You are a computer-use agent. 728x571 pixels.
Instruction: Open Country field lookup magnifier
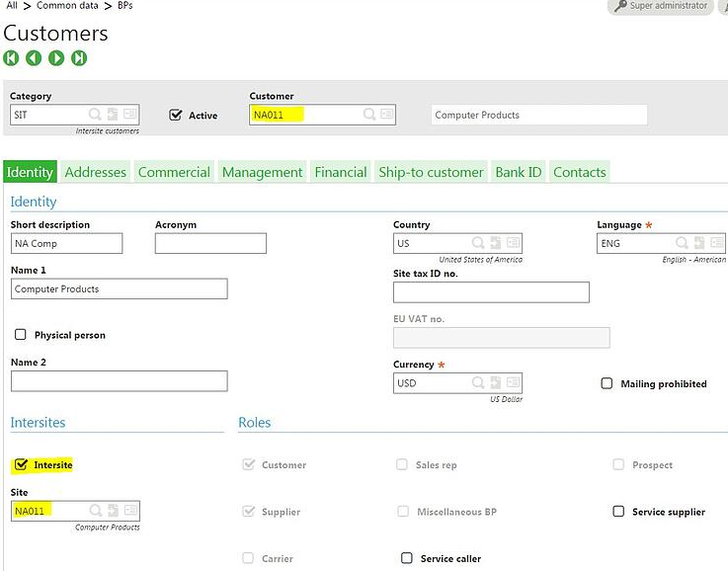click(477, 243)
